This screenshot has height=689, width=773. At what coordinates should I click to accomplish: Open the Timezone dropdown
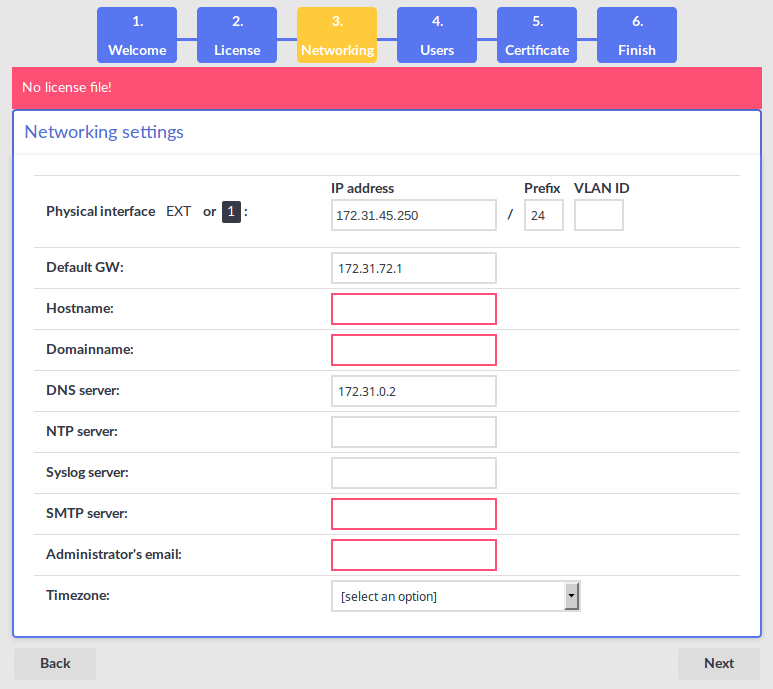tap(447, 597)
